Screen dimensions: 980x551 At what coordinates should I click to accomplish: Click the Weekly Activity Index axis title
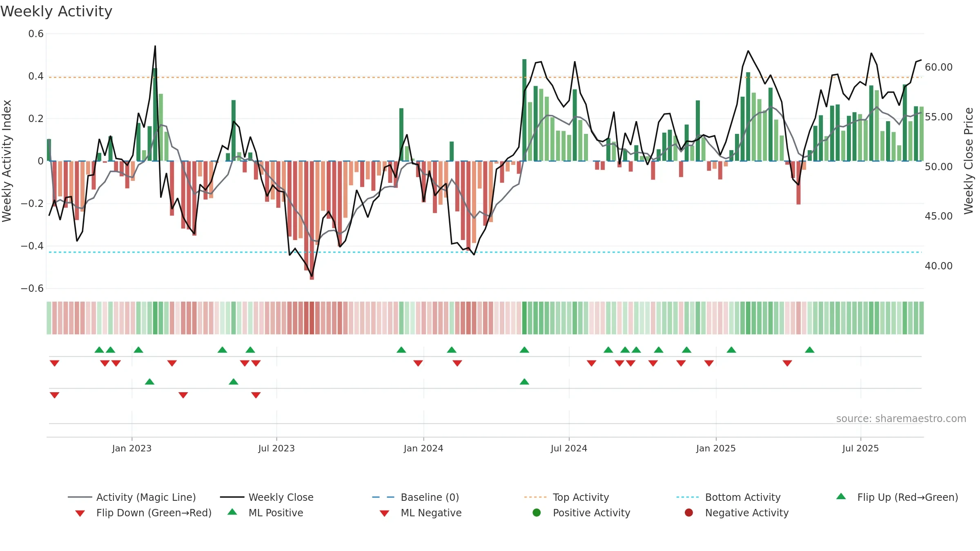7,161
